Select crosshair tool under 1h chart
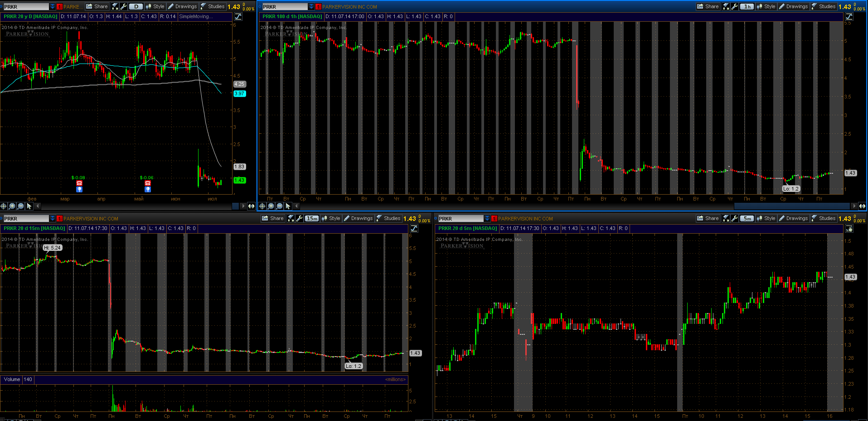Screen dimensions: 868x421 [x=262, y=206]
